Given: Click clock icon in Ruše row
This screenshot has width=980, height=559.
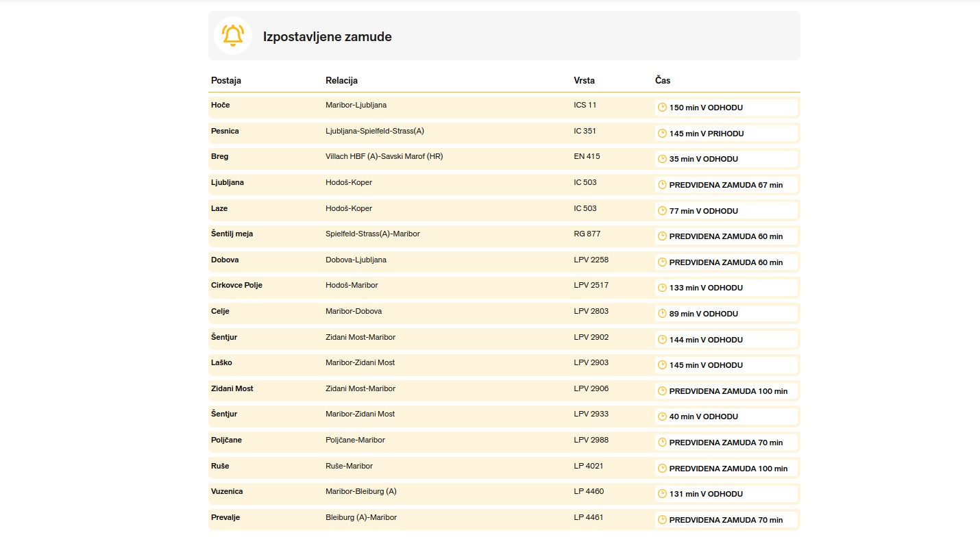Looking at the screenshot, I should [x=662, y=469].
